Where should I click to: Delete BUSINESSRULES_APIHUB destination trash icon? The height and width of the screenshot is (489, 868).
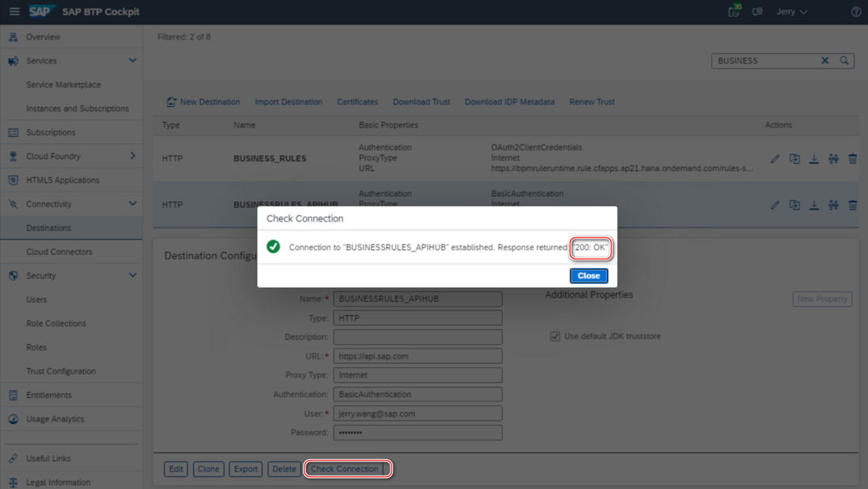(x=852, y=205)
